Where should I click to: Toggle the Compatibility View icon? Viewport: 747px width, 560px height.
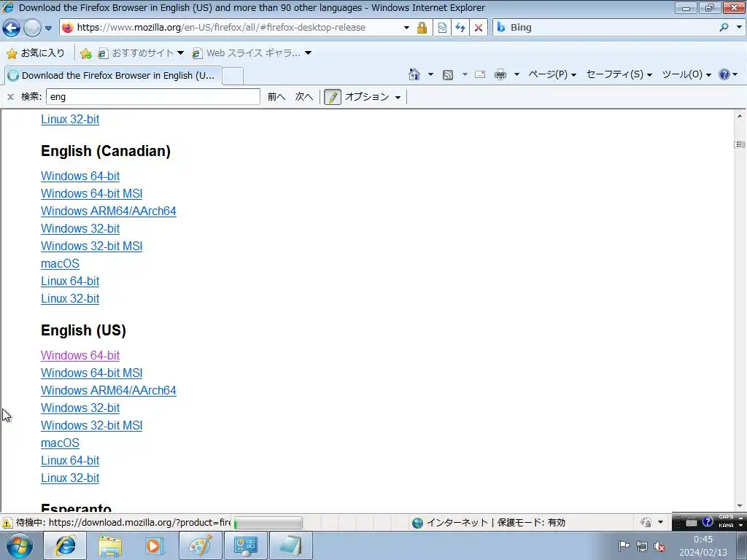(442, 28)
